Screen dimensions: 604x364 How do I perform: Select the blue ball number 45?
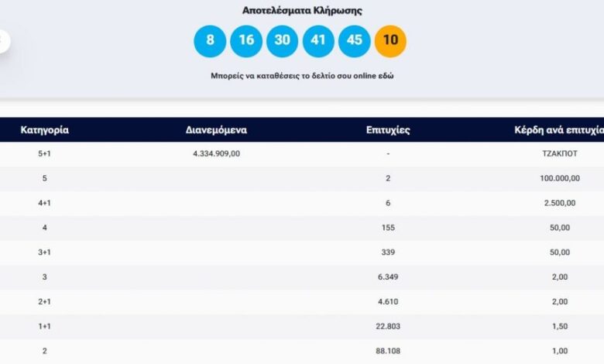(354, 40)
